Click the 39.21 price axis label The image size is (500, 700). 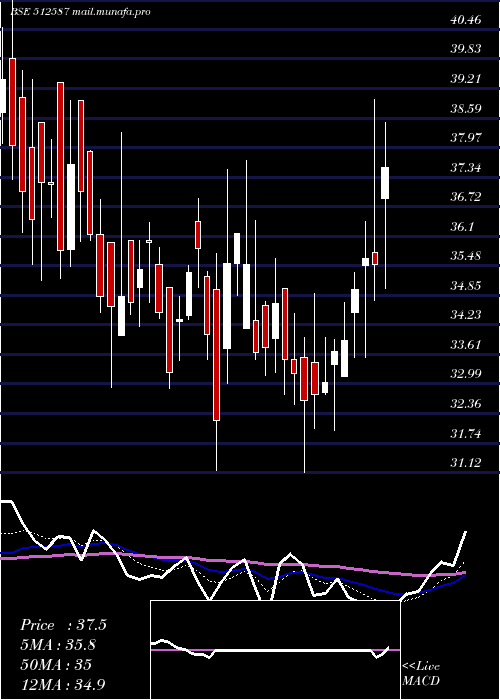click(466, 79)
